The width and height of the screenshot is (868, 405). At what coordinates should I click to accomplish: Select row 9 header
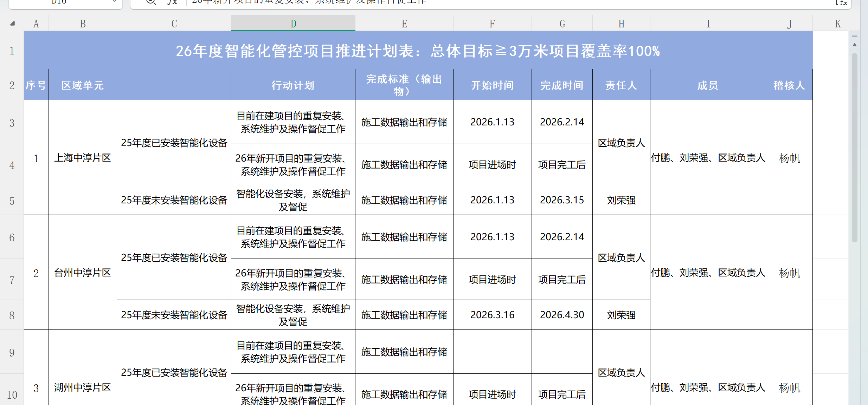pyautogui.click(x=12, y=352)
